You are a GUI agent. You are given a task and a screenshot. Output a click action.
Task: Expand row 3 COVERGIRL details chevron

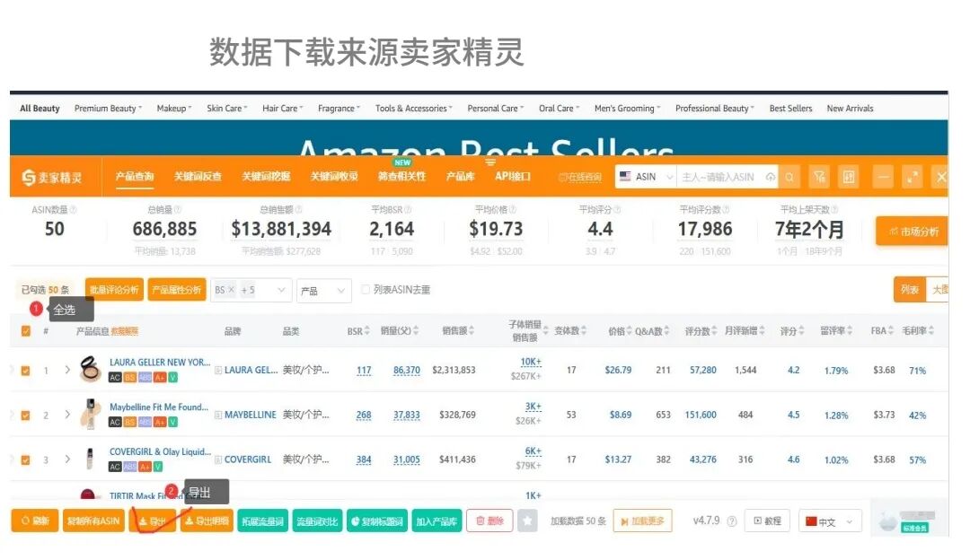click(x=66, y=459)
